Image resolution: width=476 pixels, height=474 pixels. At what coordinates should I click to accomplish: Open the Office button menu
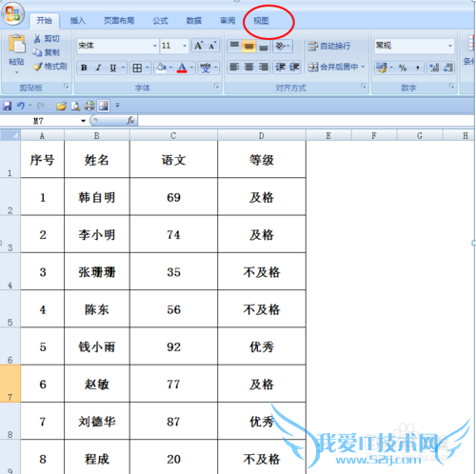(x=12, y=13)
